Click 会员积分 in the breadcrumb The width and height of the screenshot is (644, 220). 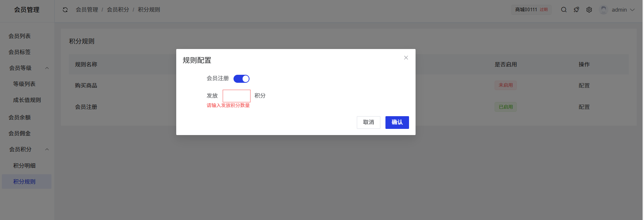tap(118, 10)
